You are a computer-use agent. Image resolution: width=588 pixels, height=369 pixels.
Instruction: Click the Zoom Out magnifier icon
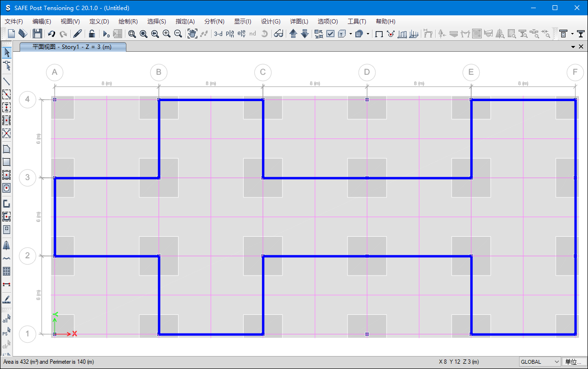[x=178, y=34]
